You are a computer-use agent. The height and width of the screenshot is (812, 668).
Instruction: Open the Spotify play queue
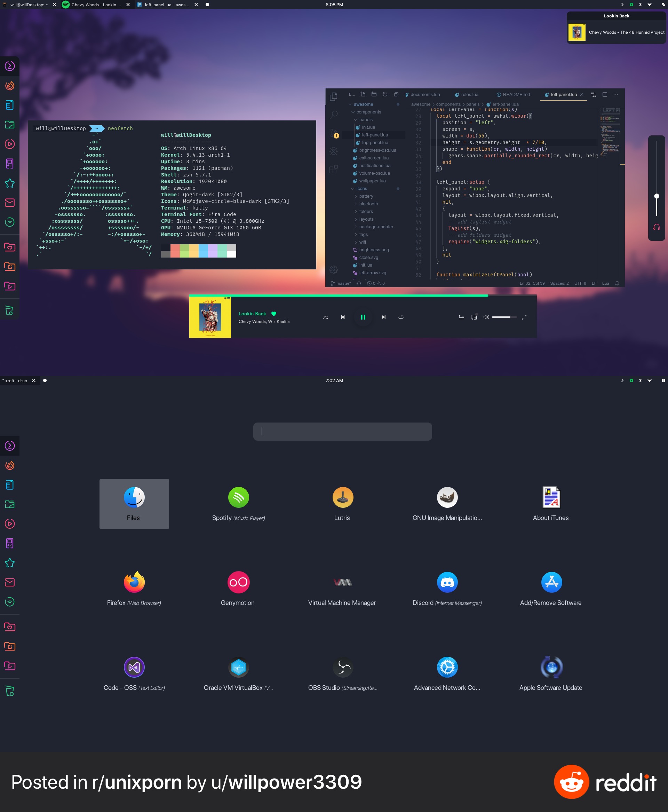click(x=461, y=317)
